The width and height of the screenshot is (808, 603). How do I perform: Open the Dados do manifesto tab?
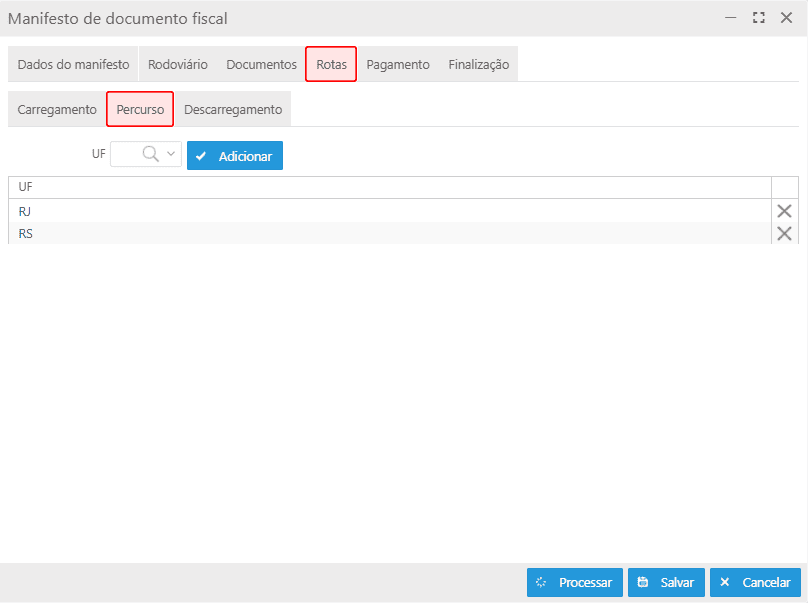[x=73, y=64]
